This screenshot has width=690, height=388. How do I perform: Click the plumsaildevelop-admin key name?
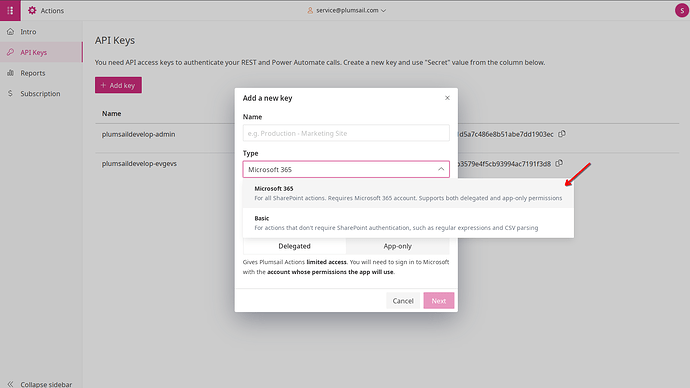138,134
